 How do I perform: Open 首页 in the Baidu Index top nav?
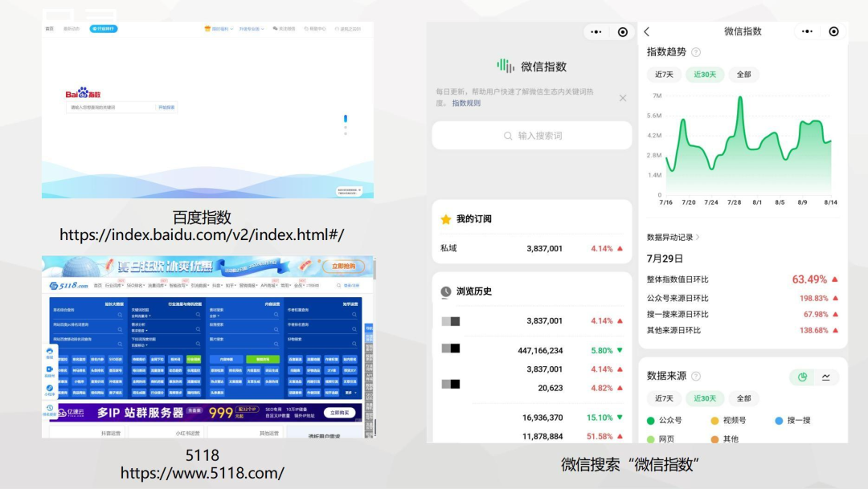49,29
